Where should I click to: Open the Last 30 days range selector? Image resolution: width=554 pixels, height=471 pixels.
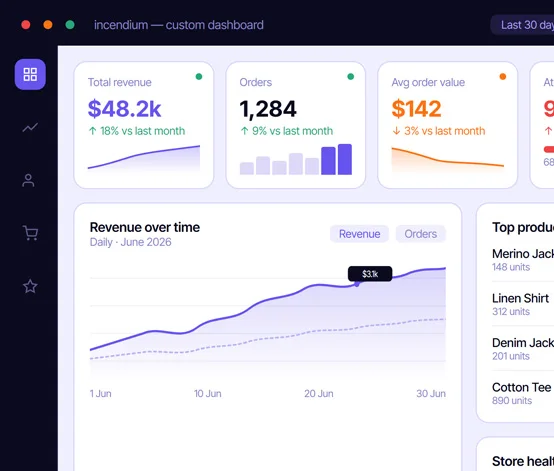pos(523,25)
